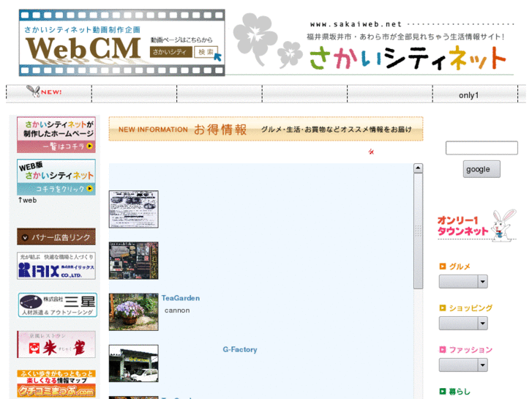Click the グルメ orange category icon
This screenshot has height=399, width=532.
click(443, 266)
